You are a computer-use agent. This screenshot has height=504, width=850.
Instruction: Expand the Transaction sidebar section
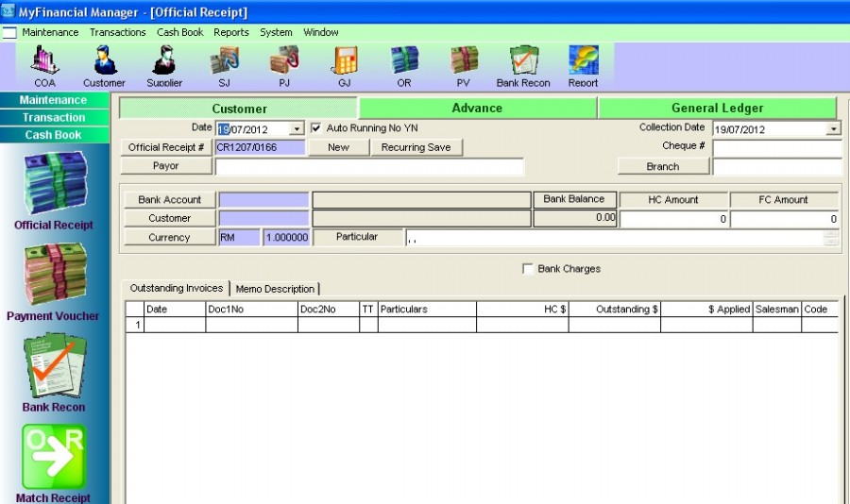pos(54,118)
